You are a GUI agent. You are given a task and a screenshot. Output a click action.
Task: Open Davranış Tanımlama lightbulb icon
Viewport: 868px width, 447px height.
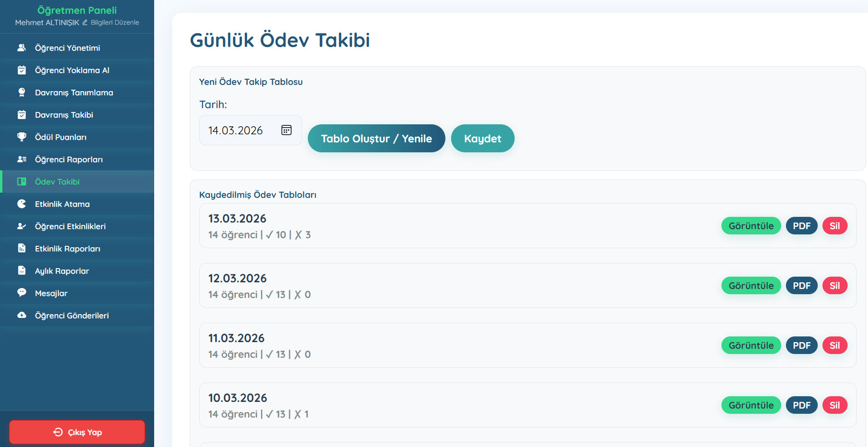pyautogui.click(x=22, y=92)
